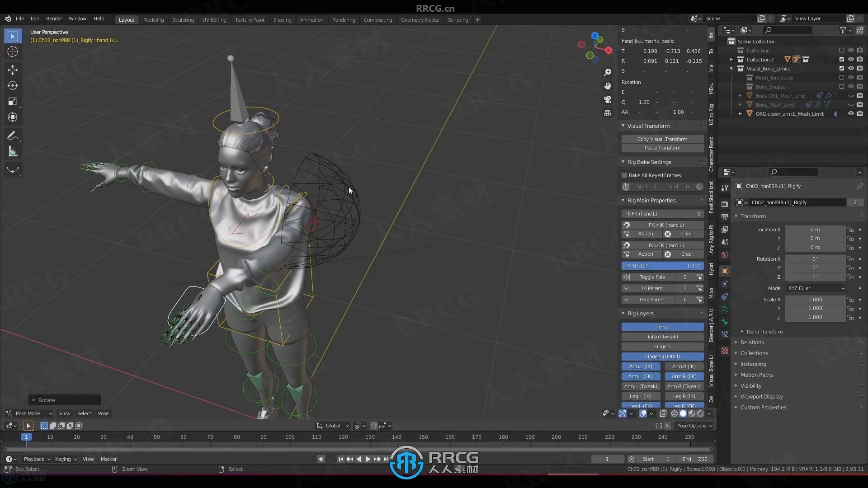Open the outliner filter funnel icon
The width and height of the screenshot is (868, 488).
point(843,30)
